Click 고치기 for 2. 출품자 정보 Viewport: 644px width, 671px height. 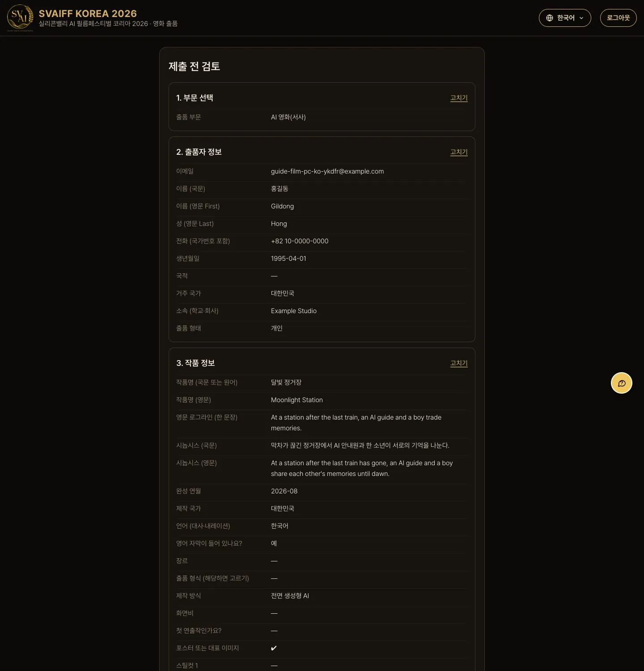tap(459, 152)
